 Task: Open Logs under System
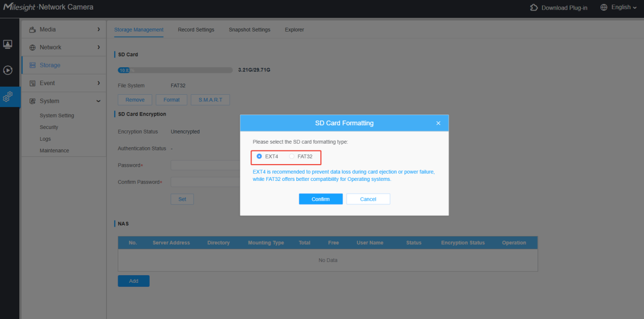tap(45, 139)
